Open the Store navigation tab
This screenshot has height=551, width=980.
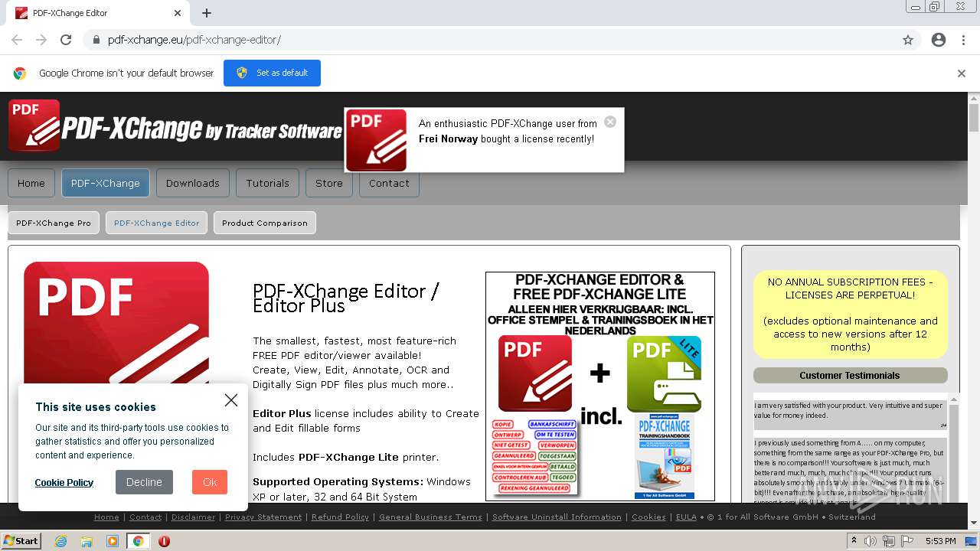pyautogui.click(x=329, y=183)
